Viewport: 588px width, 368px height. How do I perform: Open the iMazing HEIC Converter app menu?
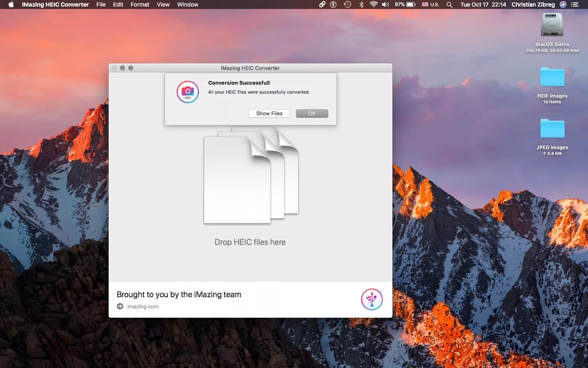[55, 4]
